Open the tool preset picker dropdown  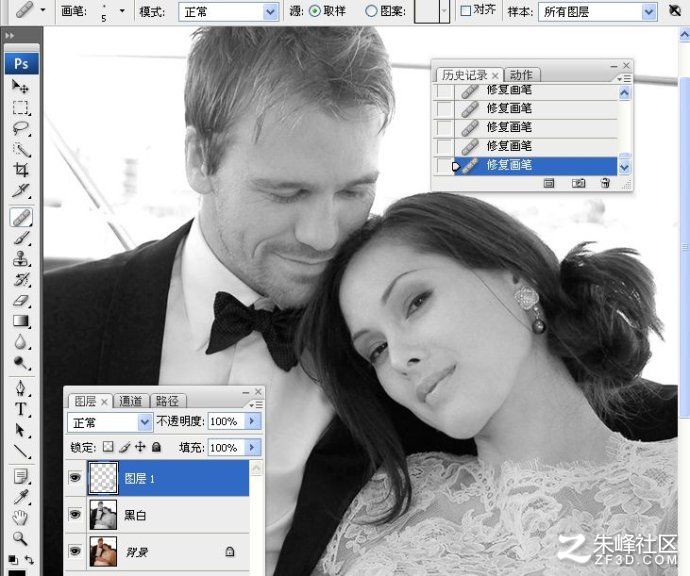43,10
